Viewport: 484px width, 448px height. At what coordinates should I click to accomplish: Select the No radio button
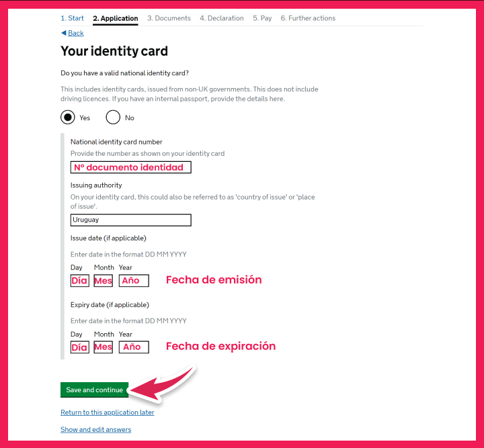tap(113, 118)
